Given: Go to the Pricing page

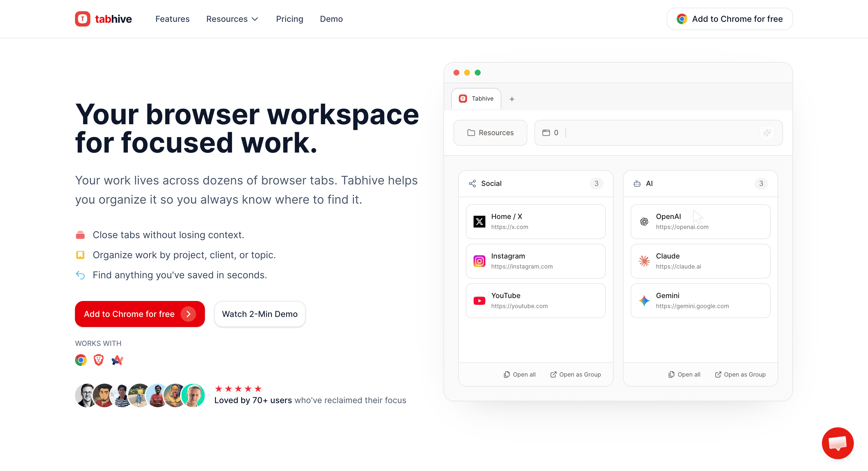Looking at the screenshot, I should [289, 19].
